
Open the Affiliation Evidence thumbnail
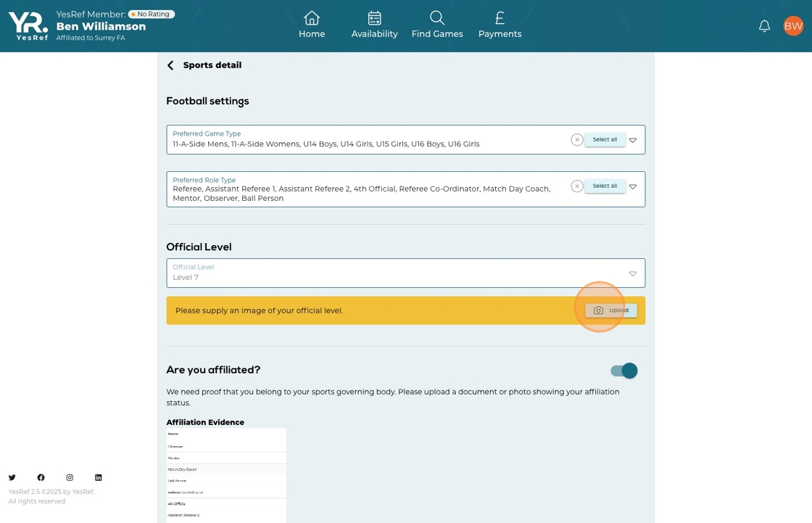pos(226,475)
